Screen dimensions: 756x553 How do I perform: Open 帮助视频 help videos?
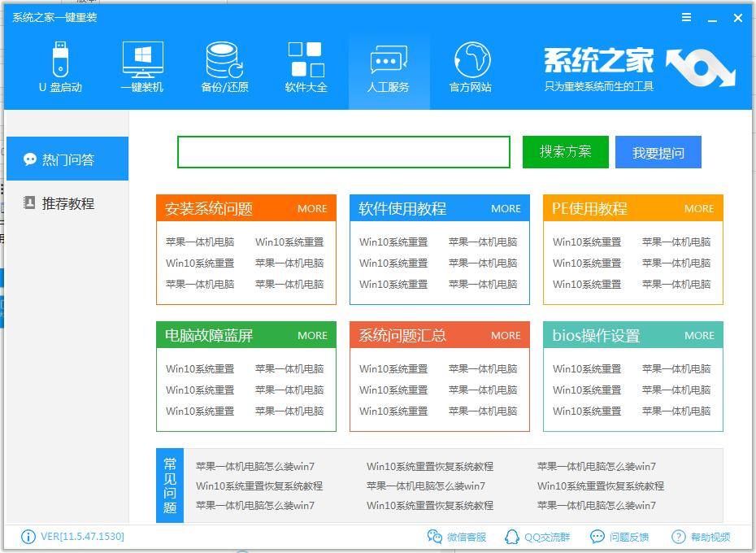pos(701,537)
